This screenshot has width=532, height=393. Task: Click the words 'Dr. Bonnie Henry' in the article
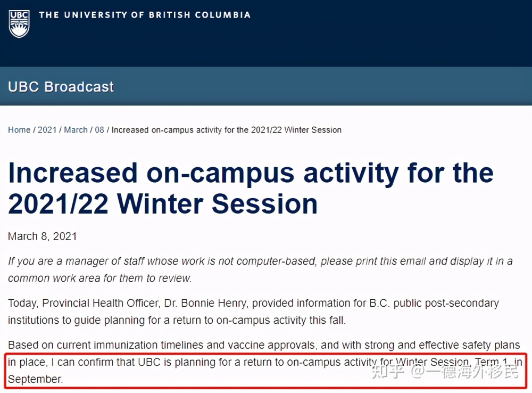(206, 303)
